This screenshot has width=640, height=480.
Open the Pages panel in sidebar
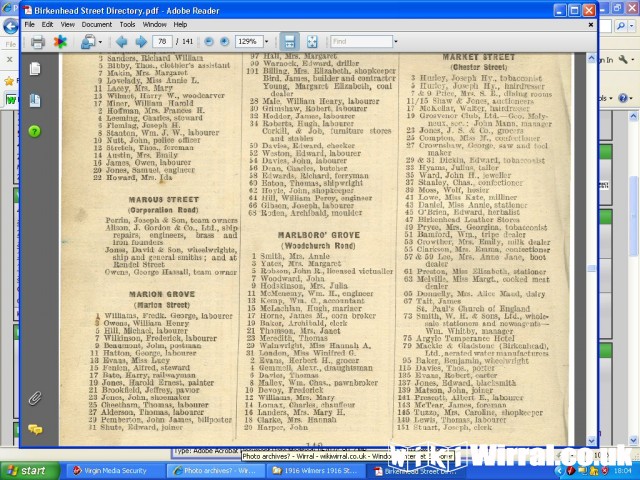[35, 69]
